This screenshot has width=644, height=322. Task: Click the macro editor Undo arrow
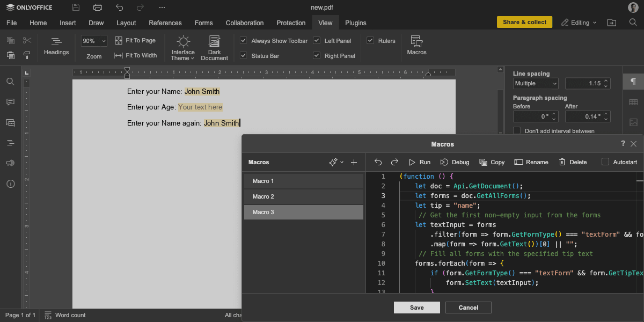pyautogui.click(x=378, y=162)
